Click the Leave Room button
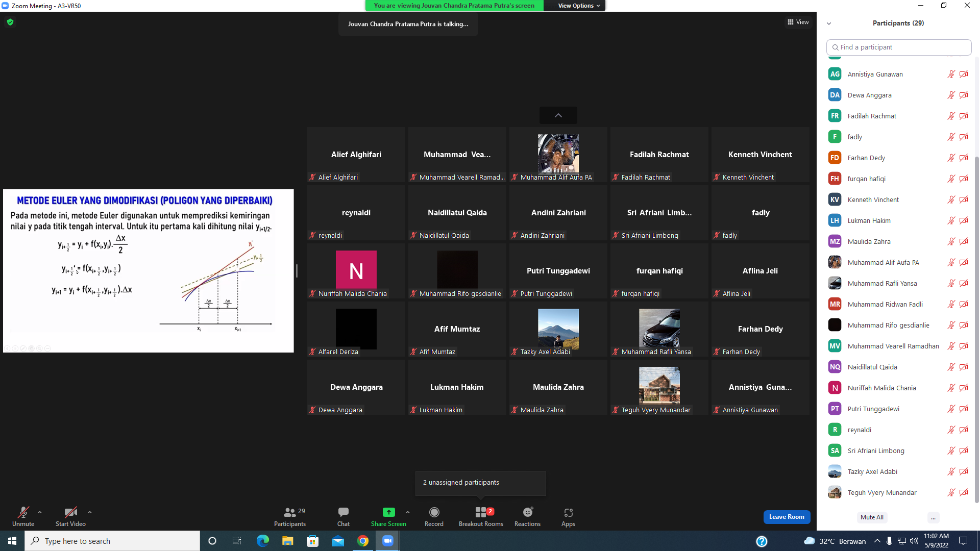The width and height of the screenshot is (980, 551). 787,517
